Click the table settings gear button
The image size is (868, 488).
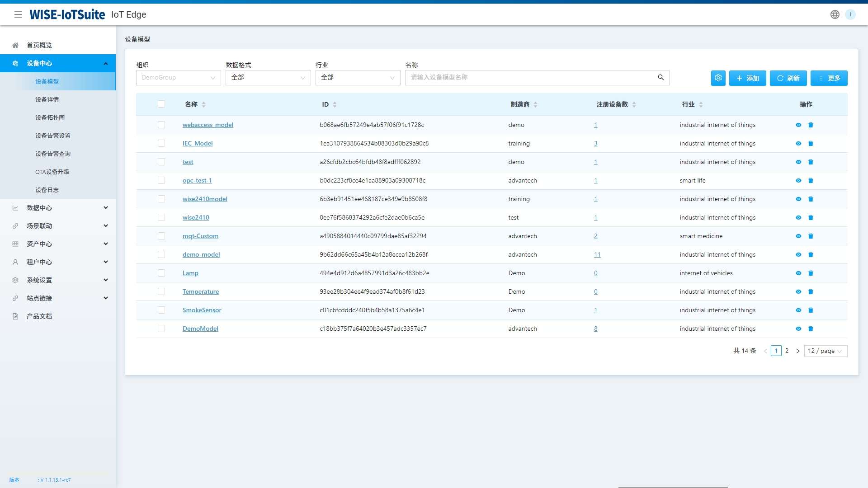718,78
